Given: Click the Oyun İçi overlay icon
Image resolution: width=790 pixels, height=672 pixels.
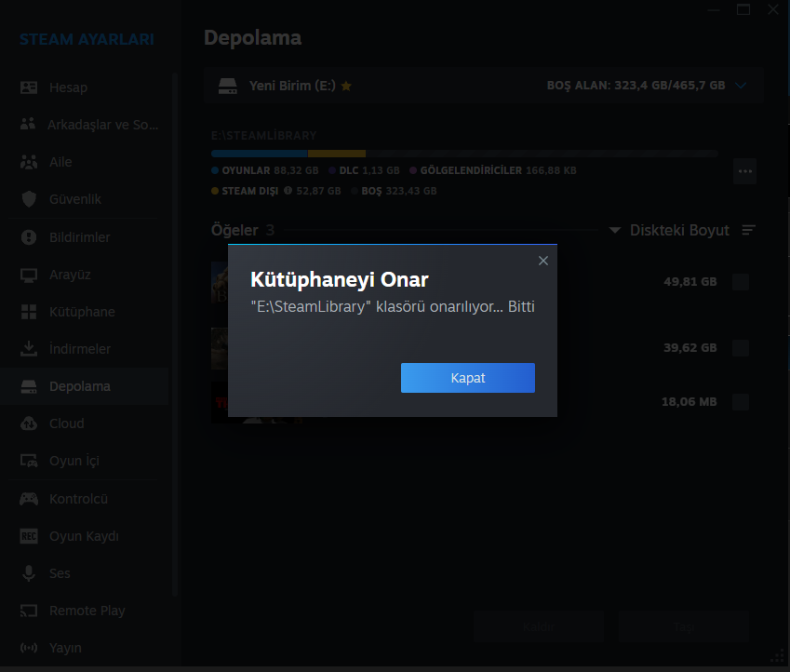Looking at the screenshot, I should coord(29,461).
